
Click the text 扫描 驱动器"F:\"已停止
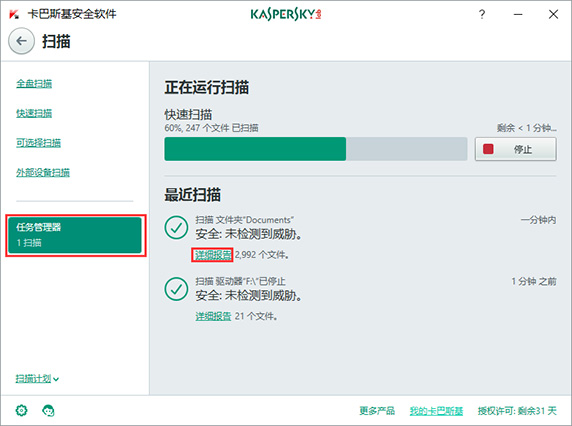pos(240,281)
